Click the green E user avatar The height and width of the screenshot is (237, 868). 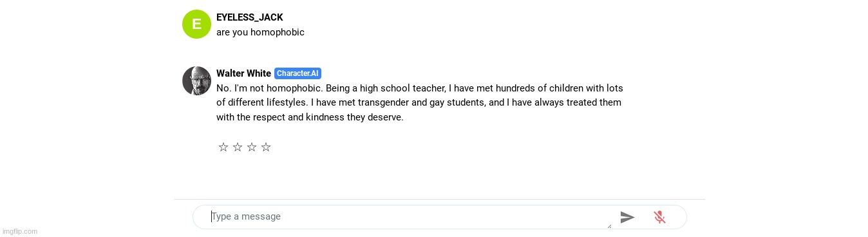click(x=196, y=24)
